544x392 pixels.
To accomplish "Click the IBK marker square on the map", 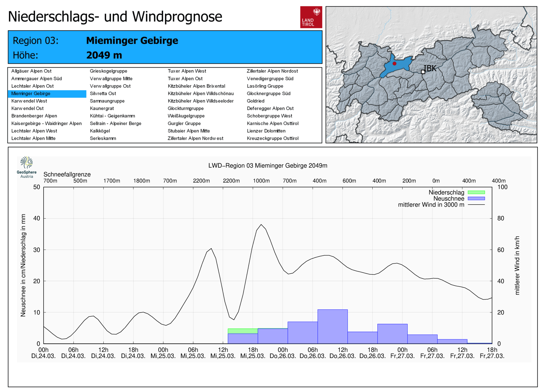I will 423,72.
